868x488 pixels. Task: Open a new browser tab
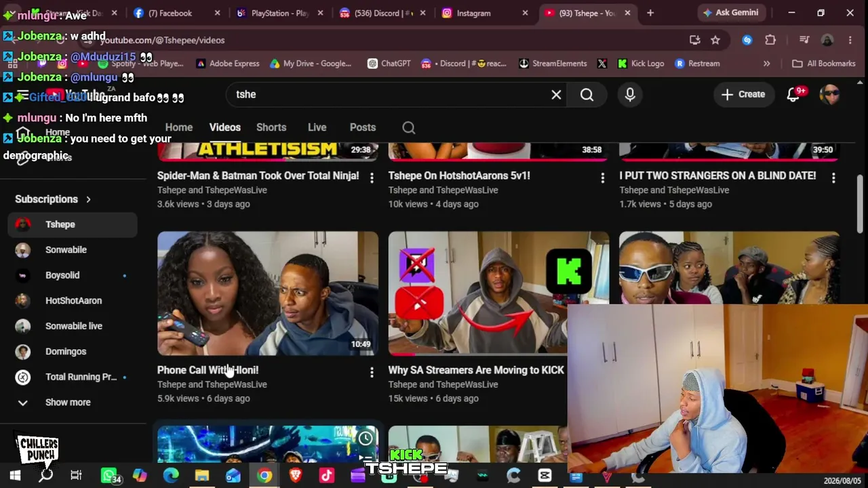pos(650,13)
